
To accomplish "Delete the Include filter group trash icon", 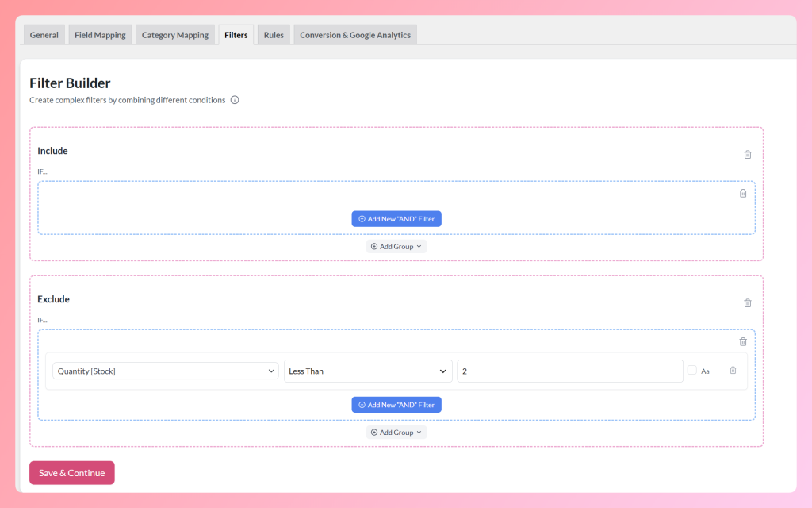I will coord(742,194).
